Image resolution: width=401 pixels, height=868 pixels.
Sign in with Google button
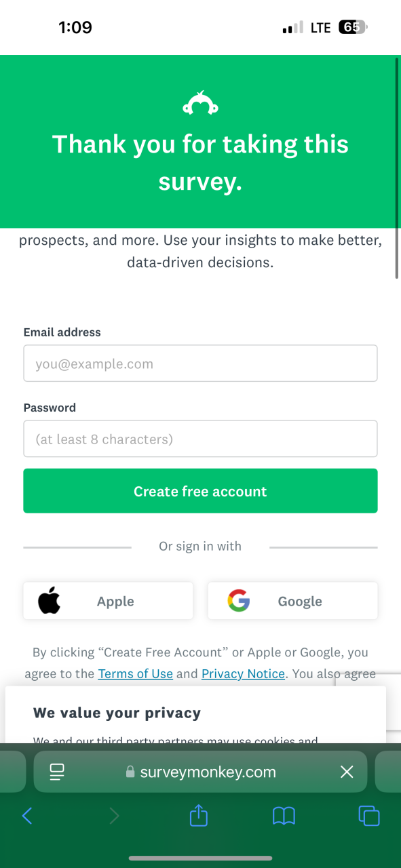292,601
